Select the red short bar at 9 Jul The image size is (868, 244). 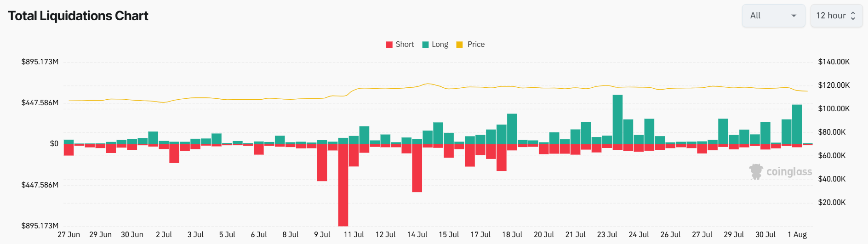pos(322,163)
